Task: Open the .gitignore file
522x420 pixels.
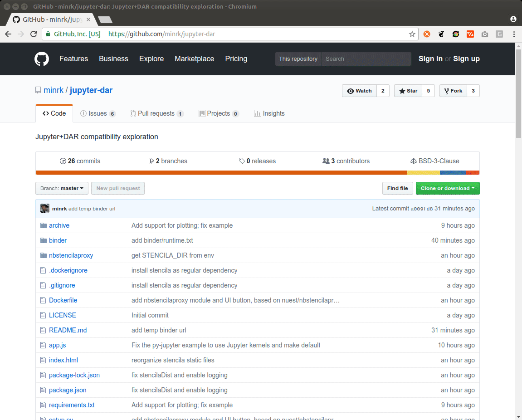Action: tap(62, 285)
